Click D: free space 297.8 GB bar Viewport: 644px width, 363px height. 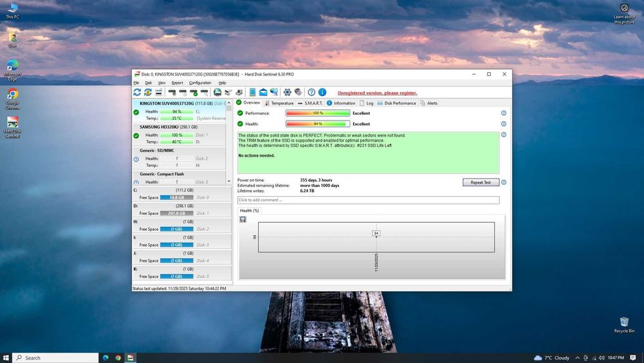point(176,213)
